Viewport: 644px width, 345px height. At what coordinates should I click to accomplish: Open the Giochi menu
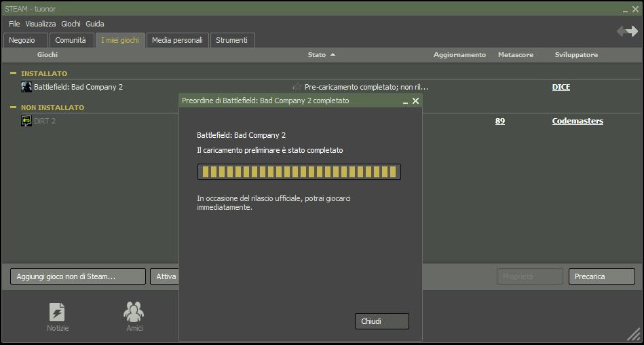click(71, 24)
